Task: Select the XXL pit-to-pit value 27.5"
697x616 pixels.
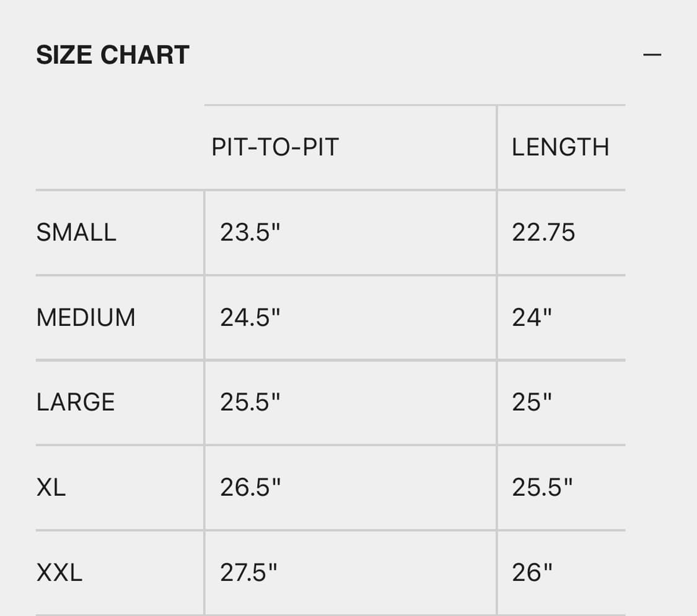Action: [x=249, y=573]
